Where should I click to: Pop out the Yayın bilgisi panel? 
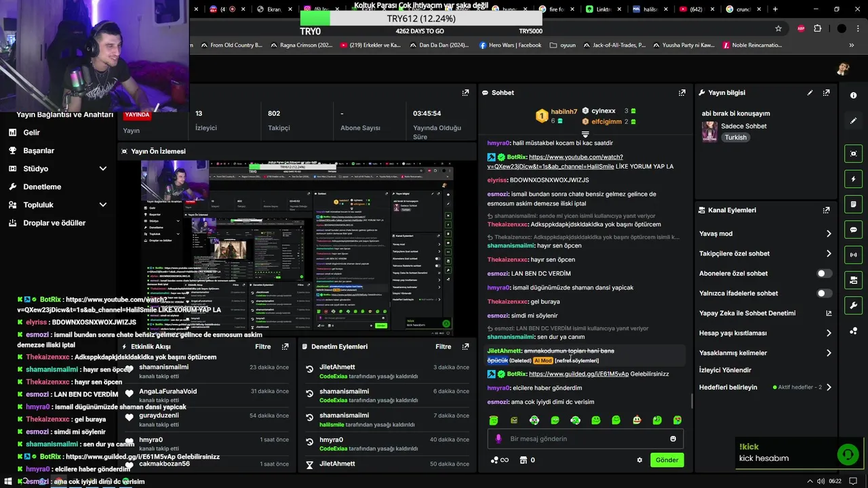[826, 93]
